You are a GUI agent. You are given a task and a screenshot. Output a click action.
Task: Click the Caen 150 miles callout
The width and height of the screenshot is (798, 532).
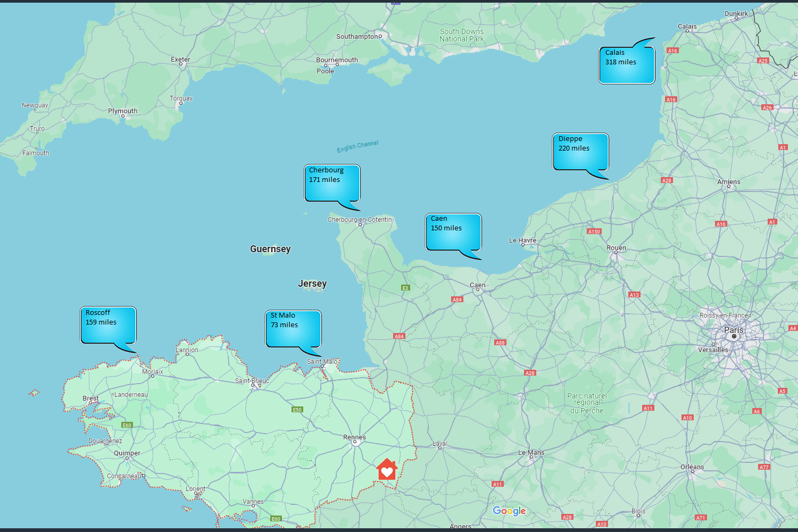453,231
